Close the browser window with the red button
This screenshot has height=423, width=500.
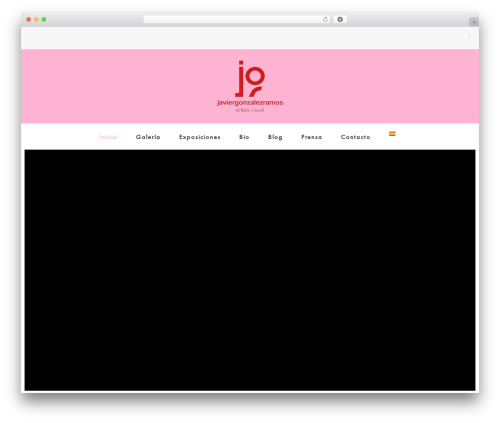point(29,20)
